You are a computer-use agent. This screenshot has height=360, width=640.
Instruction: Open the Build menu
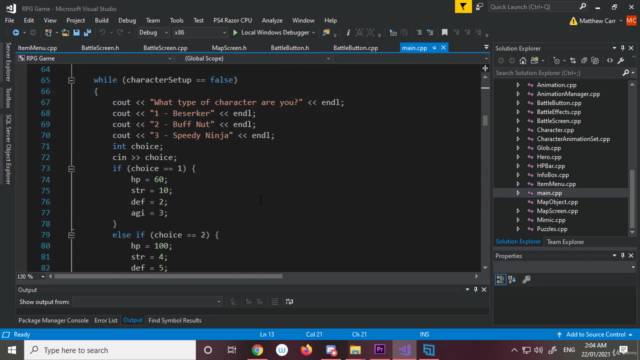coord(101,20)
